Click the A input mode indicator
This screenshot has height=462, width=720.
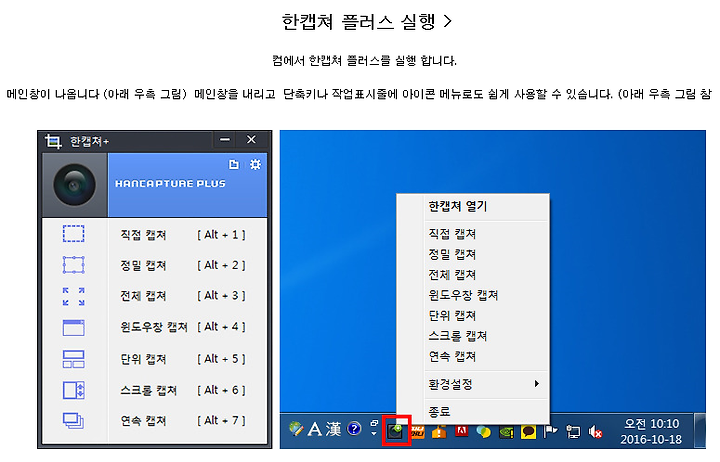point(315,429)
